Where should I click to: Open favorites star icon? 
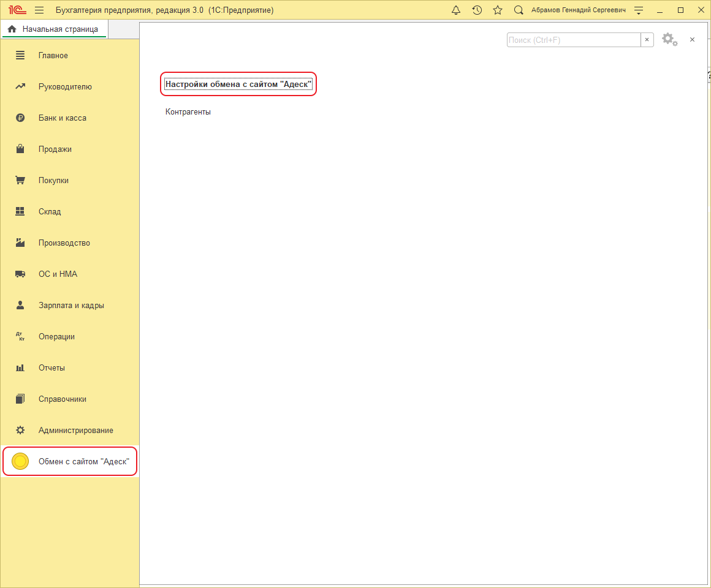pyautogui.click(x=498, y=10)
